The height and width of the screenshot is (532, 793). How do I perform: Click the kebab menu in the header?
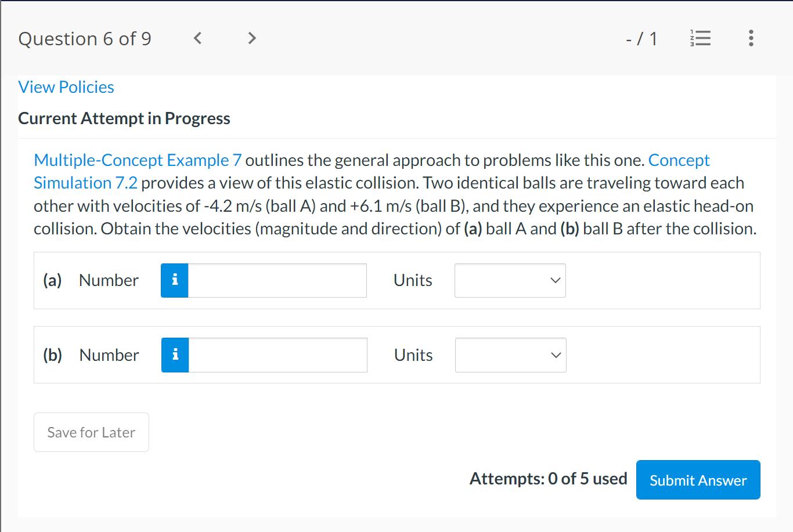(x=751, y=38)
